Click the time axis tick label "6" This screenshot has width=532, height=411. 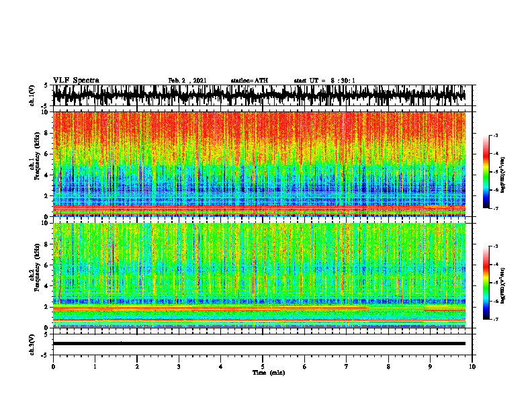305,367
